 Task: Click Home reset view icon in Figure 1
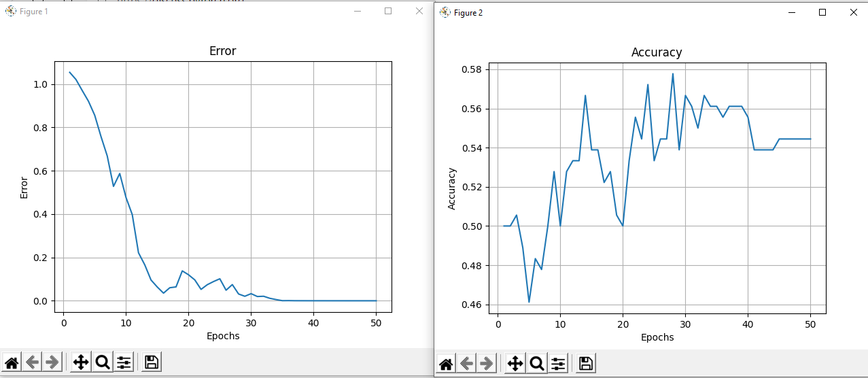pyautogui.click(x=12, y=362)
